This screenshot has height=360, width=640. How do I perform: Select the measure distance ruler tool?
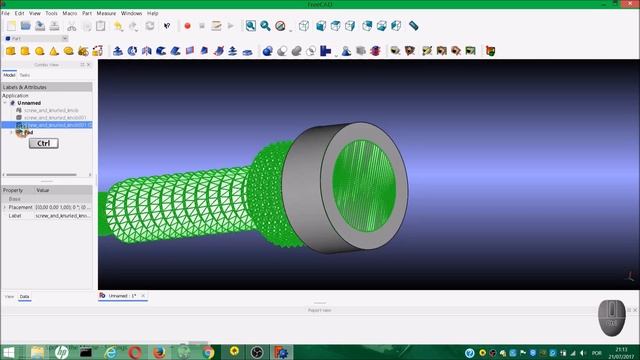coord(413,26)
